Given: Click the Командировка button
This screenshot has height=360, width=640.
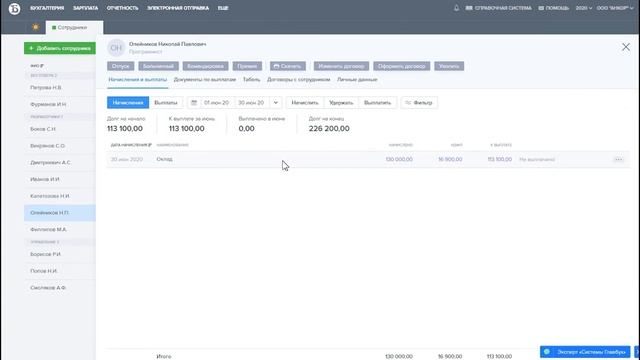Looking at the screenshot, I should point(205,66).
